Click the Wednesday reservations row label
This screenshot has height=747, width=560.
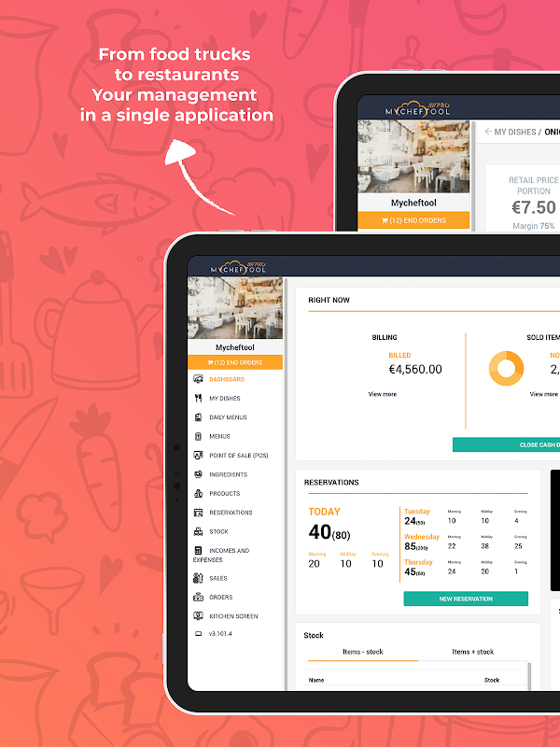[422, 536]
